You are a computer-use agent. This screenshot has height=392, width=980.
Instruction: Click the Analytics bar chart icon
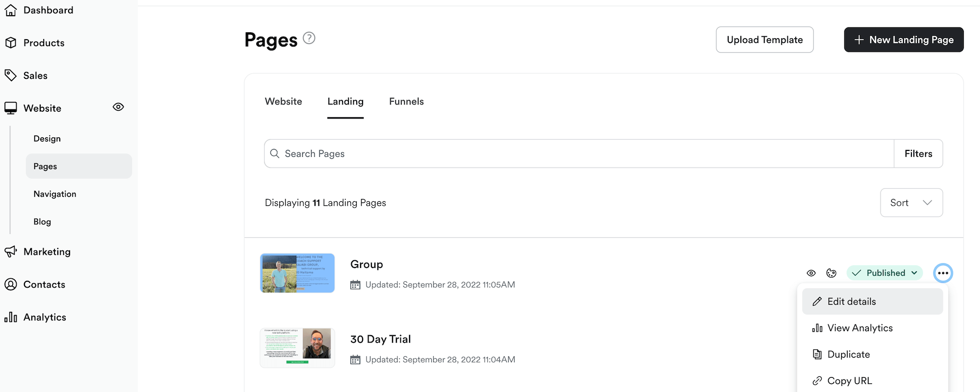coord(11,317)
